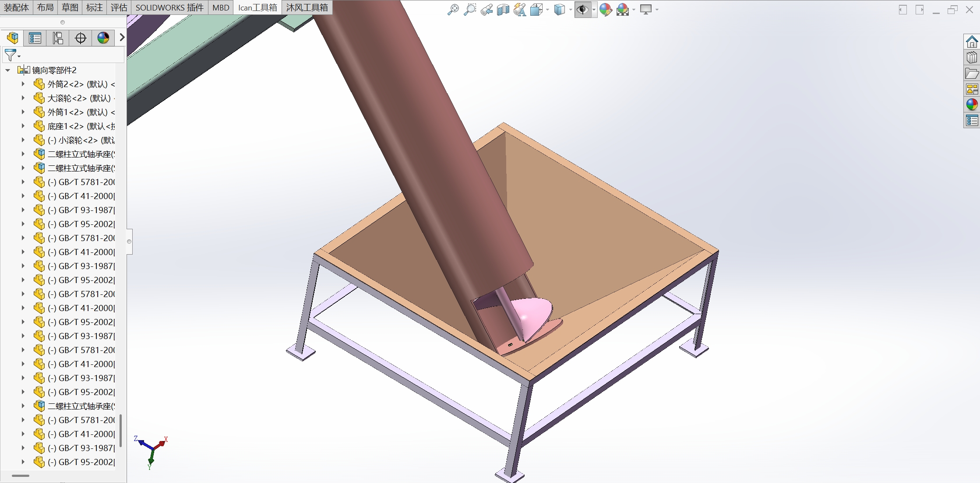Switch to the 评估 tab
The image size is (980, 483).
click(x=119, y=7)
